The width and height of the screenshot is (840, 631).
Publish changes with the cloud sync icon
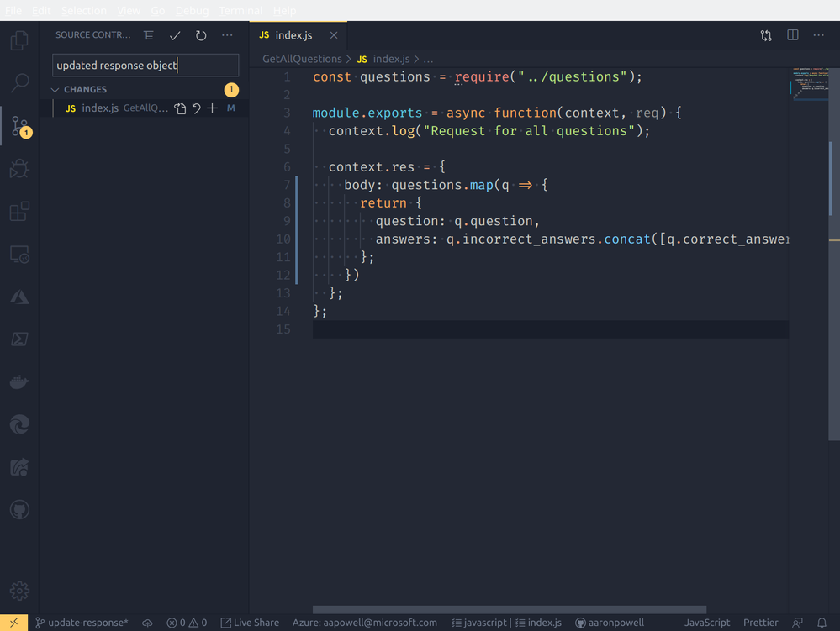[147, 623]
